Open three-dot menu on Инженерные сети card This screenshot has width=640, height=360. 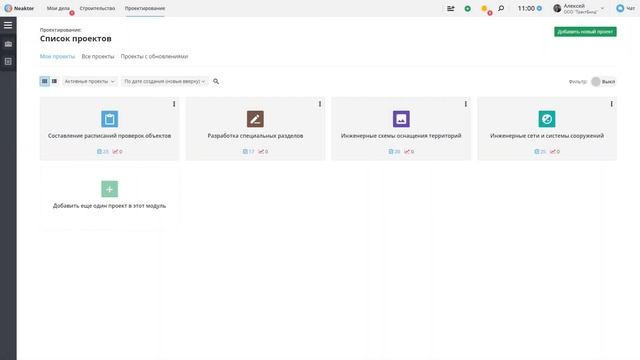611,104
